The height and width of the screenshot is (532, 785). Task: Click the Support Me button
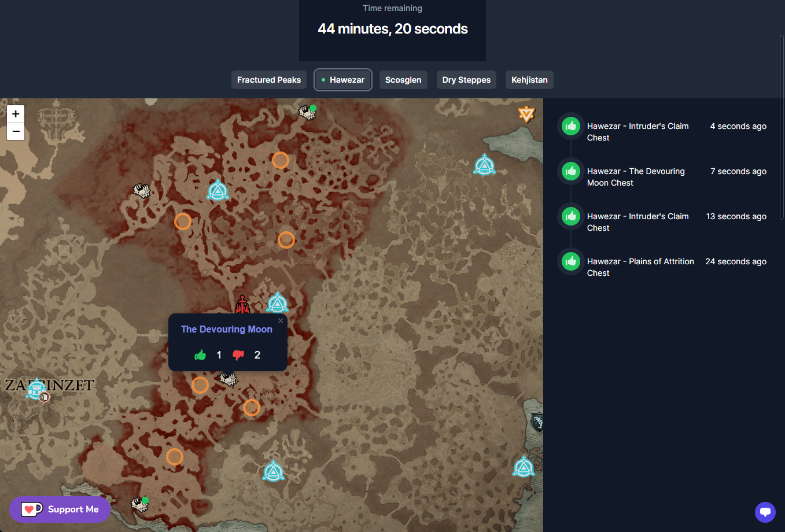60,509
